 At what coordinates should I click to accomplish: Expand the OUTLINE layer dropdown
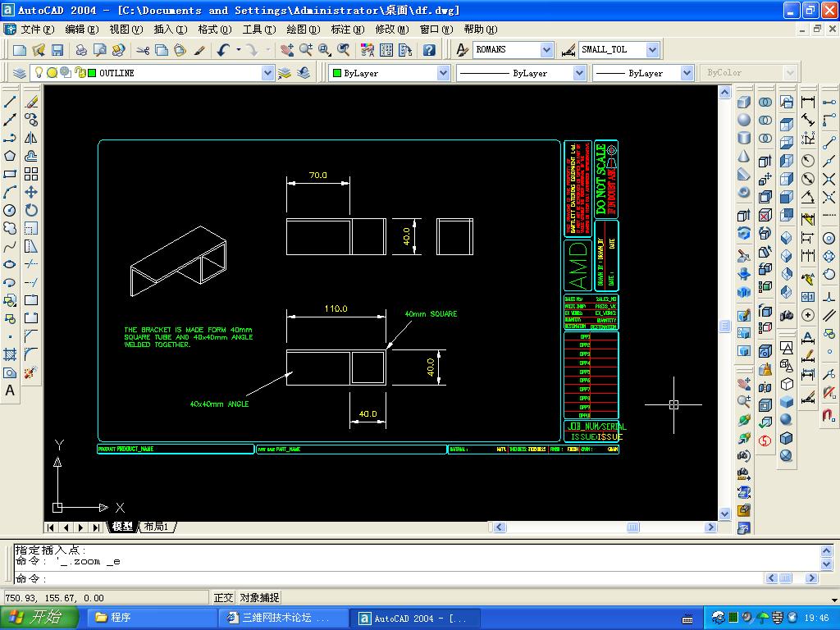(267, 73)
